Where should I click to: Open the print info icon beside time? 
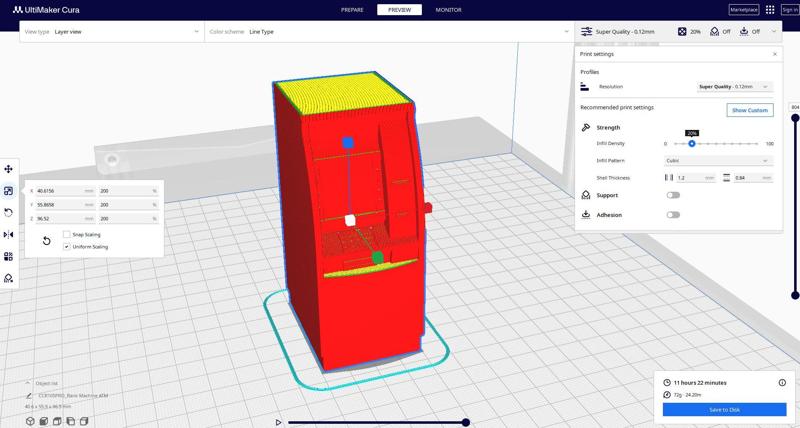(x=782, y=383)
